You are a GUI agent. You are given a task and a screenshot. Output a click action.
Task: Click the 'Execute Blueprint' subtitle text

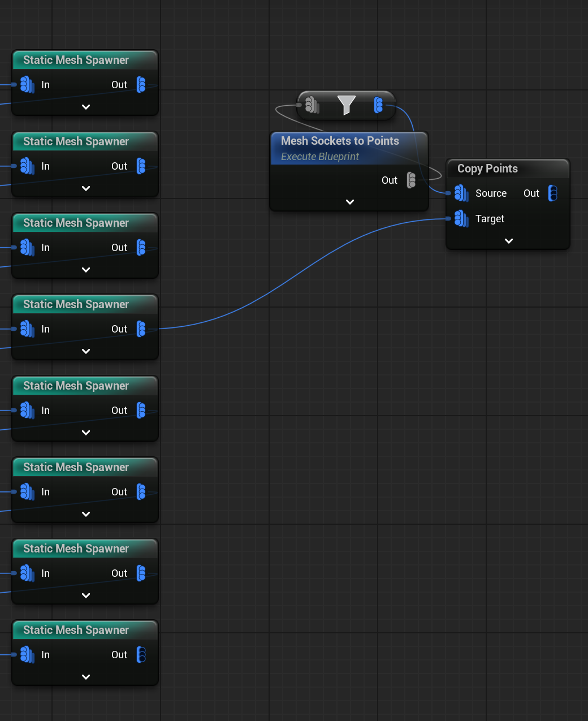(320, 157)
